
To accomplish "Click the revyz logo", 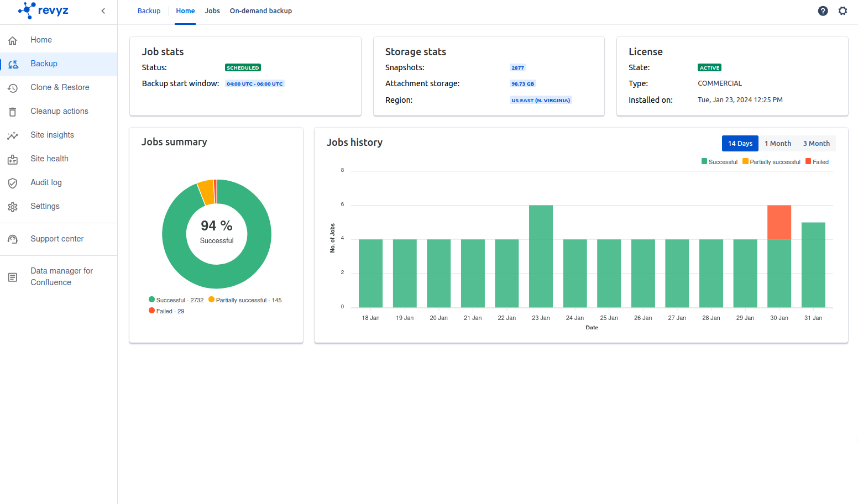I will tap(43, 11).
